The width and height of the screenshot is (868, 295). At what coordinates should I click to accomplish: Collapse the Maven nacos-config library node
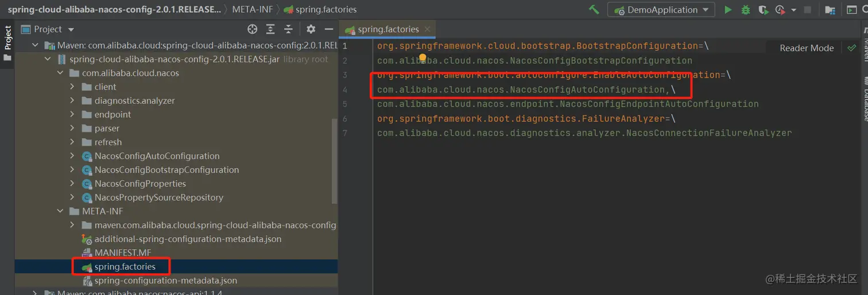(36, 45)
